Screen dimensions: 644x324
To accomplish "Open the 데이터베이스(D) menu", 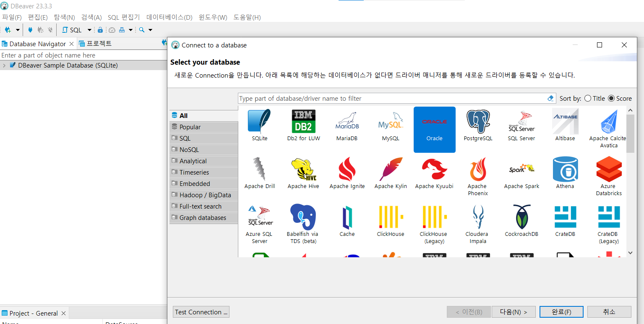I will point(169,17).
